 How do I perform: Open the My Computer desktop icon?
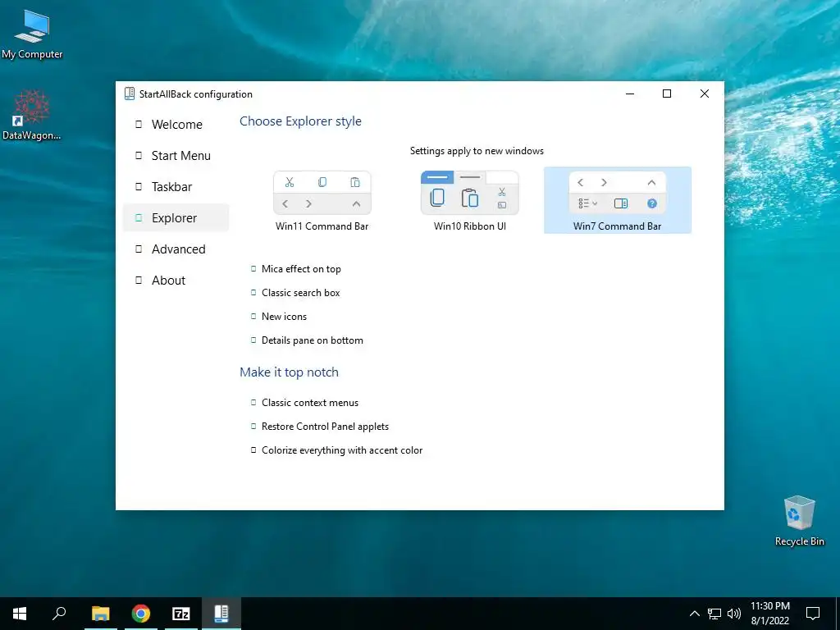32,34
